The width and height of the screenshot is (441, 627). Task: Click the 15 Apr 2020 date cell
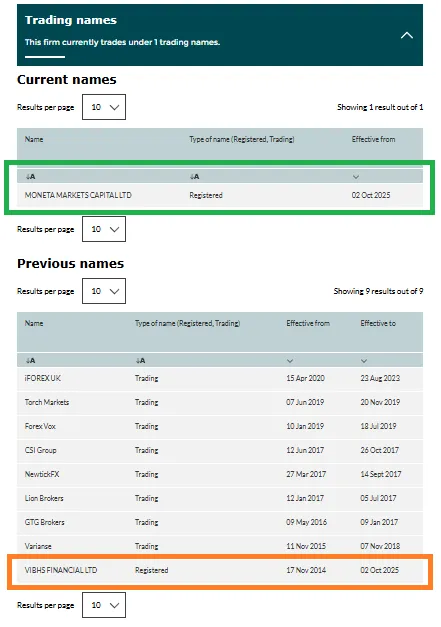pos(305,378)
